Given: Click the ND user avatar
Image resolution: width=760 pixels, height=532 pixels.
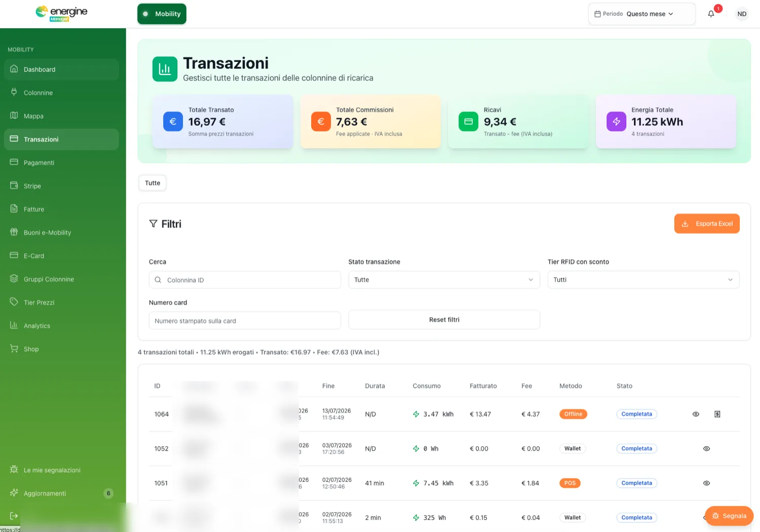Looking at the screenshot, I should [742, 14].
